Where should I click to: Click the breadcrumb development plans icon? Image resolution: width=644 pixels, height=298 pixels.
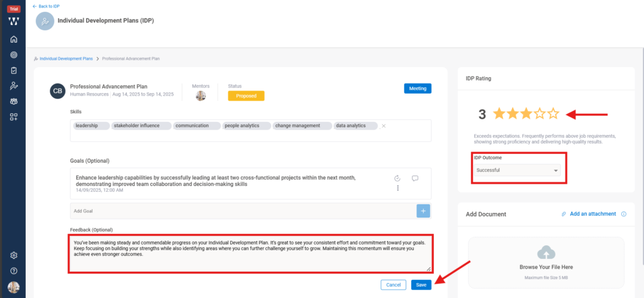pyautogui.click(x=36, y=58)
